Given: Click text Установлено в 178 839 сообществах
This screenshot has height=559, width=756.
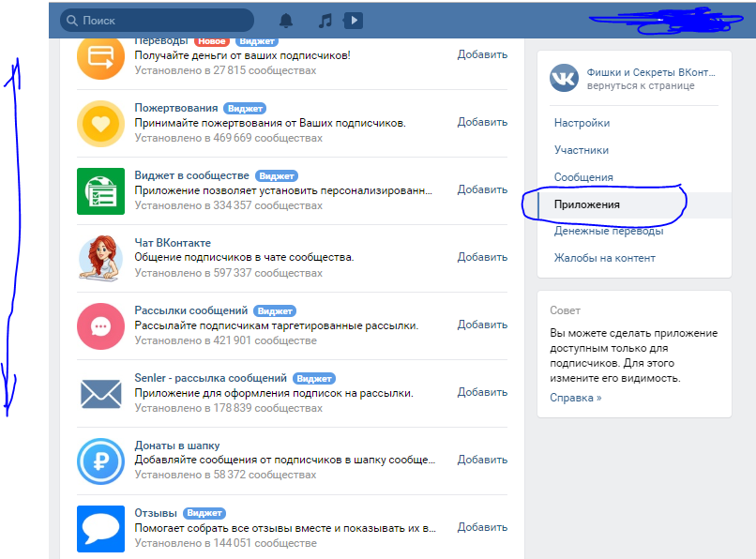Looking at the screenshot, I should pos(228,408).
